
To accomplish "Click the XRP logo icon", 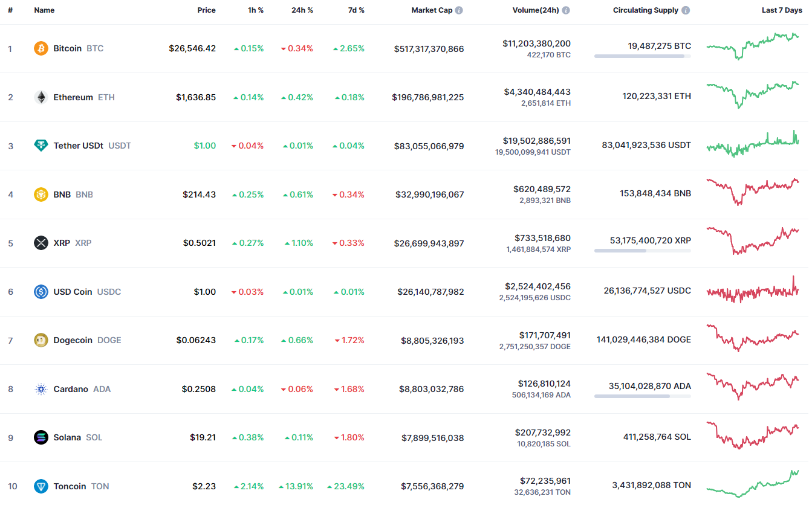I will click(41, 243).
